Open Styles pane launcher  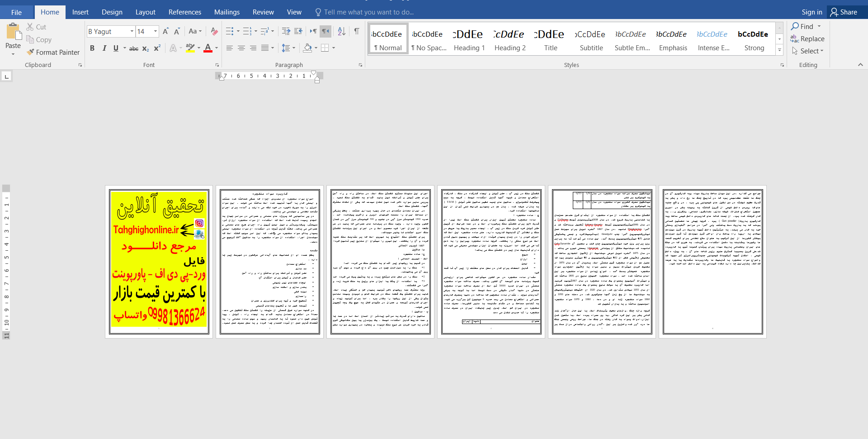pos(782,65)
